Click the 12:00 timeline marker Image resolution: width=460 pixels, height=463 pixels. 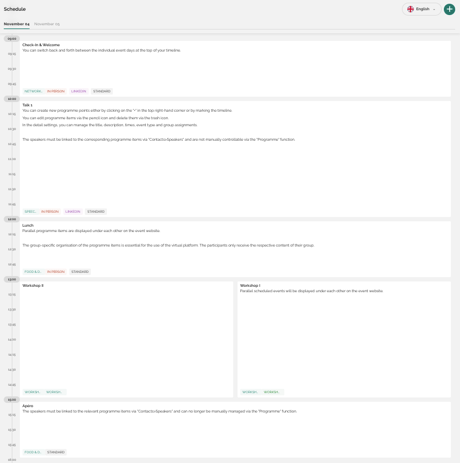(12, 219)
